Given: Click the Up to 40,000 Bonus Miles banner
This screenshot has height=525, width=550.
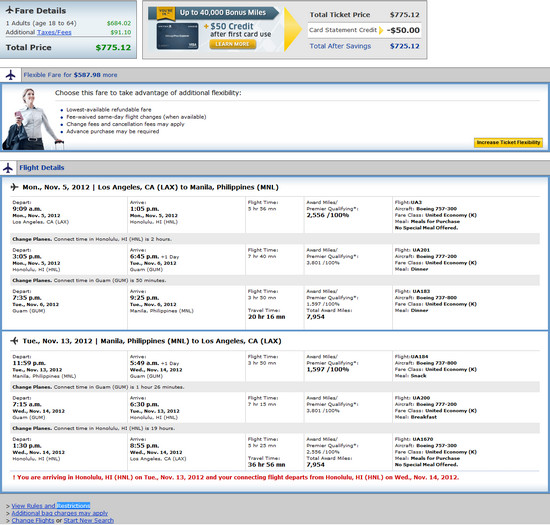Looking at the screenshot, I should pos(223,13).
